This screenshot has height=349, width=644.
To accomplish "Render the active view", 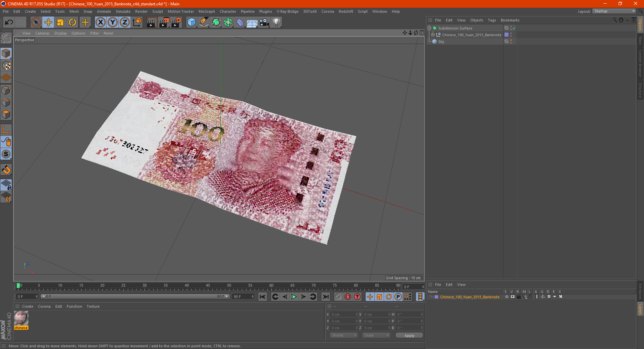I will coord(152,22).
